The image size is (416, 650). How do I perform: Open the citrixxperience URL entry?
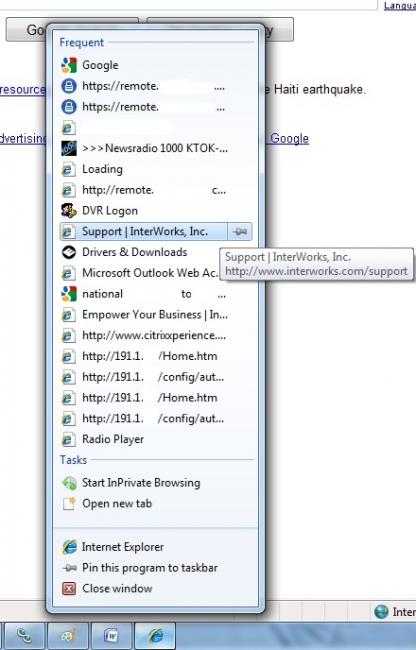click(156, 335)
